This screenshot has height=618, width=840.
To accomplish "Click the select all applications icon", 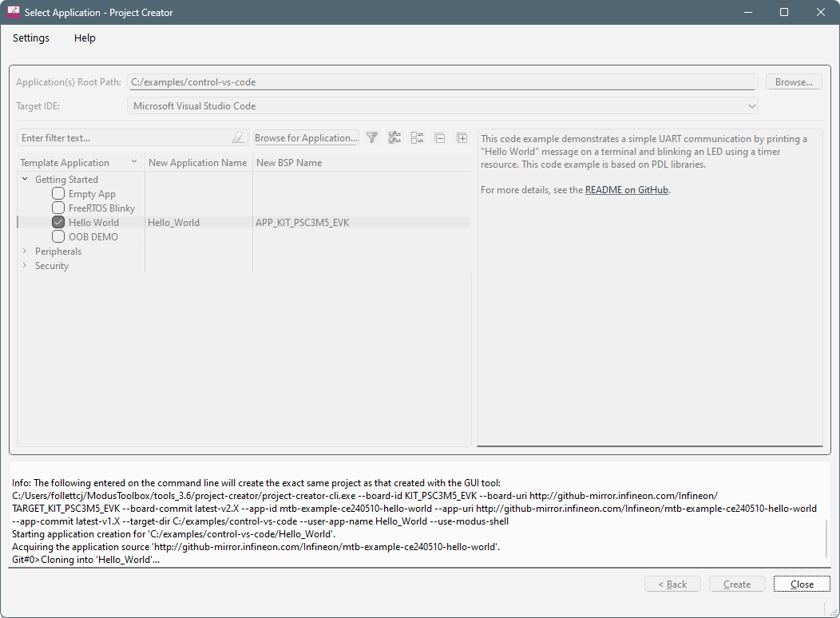I will [x=394, y=138].
